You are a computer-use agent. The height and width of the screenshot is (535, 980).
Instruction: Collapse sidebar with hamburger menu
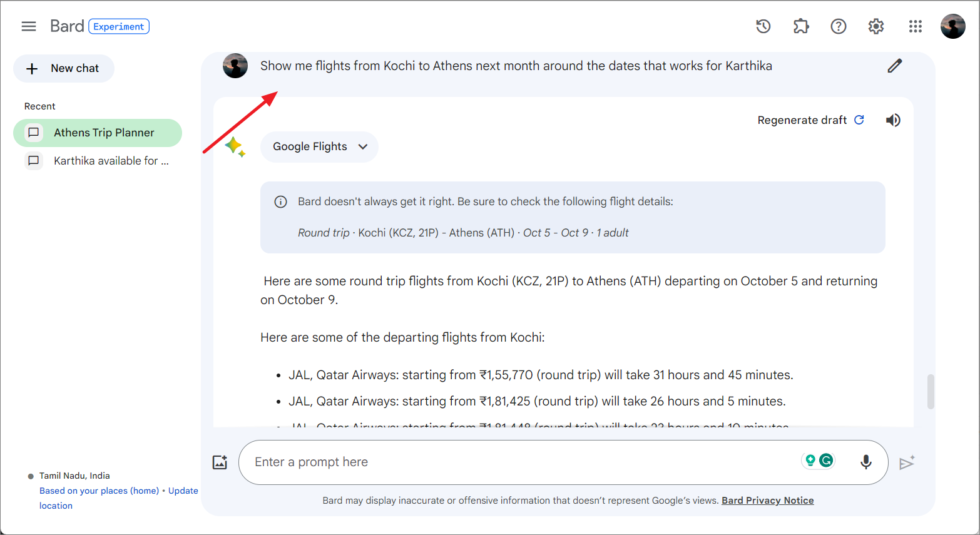coord(29,26)
